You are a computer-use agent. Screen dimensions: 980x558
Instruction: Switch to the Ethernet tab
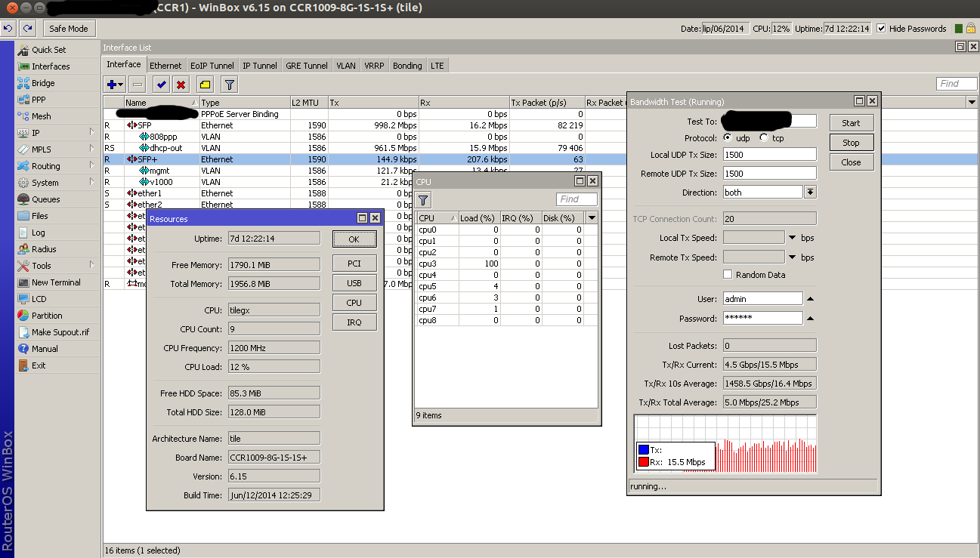[x=165, y=66]
